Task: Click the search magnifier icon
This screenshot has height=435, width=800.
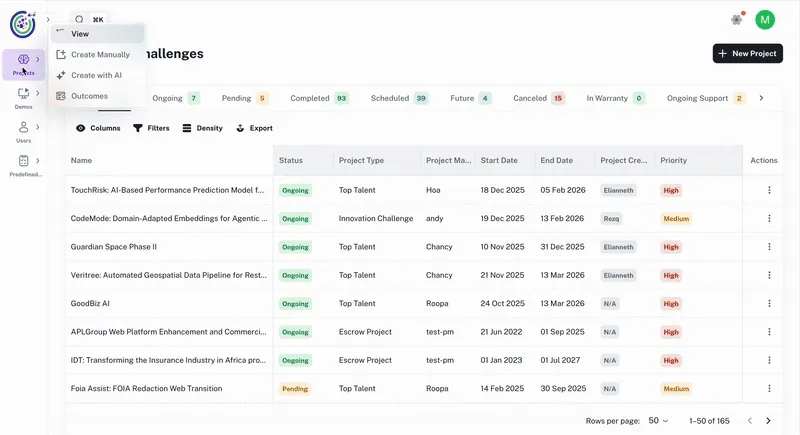Action: (79, 19)
